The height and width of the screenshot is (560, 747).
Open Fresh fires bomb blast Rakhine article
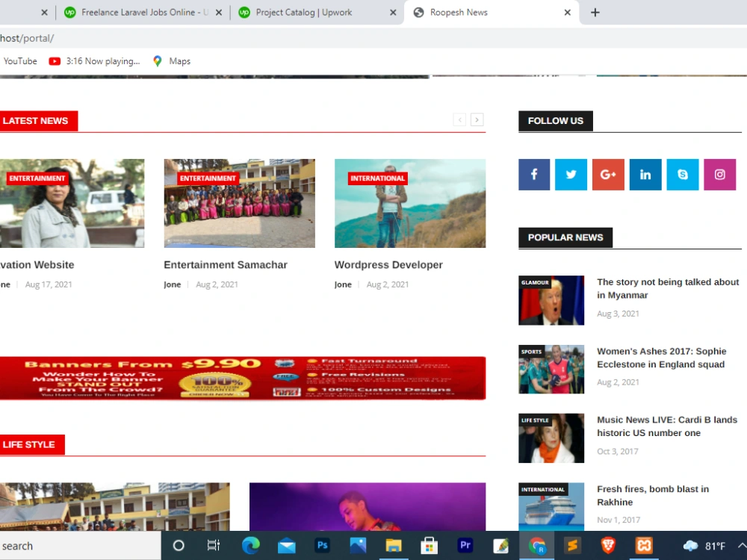(653, 495)
